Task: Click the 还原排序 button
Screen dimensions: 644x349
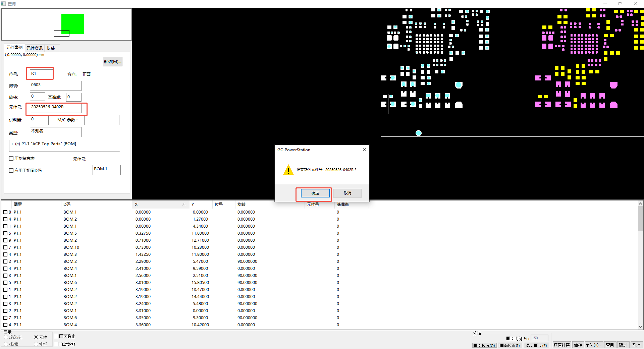Action: click(561, 345)
